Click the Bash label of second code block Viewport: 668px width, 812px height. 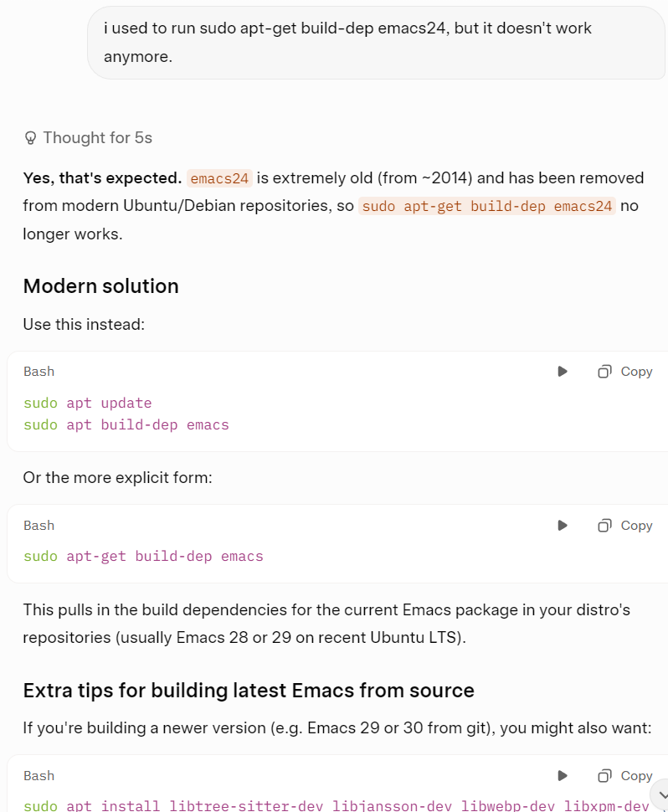click(39, 525)
